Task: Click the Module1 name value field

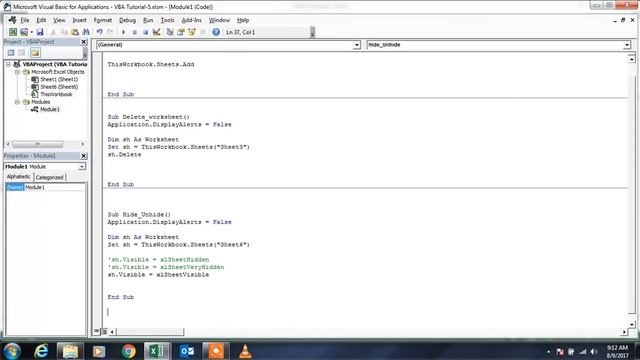Action: pyautogui.click(x=55, y=187)
